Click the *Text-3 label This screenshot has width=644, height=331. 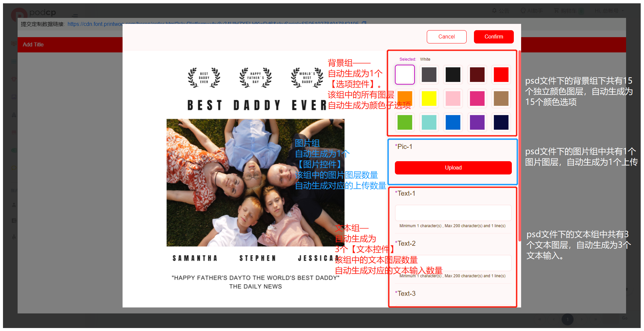coord(405,294)
